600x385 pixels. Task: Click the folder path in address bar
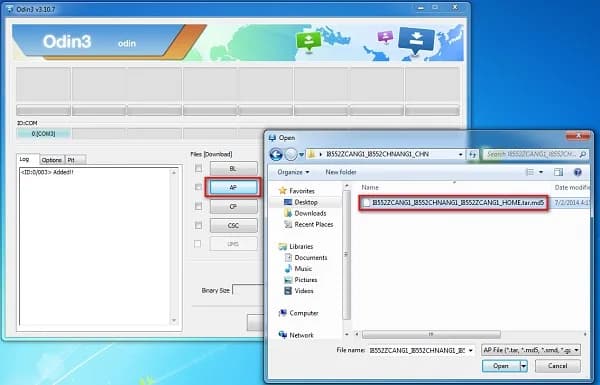pos(377,154)
